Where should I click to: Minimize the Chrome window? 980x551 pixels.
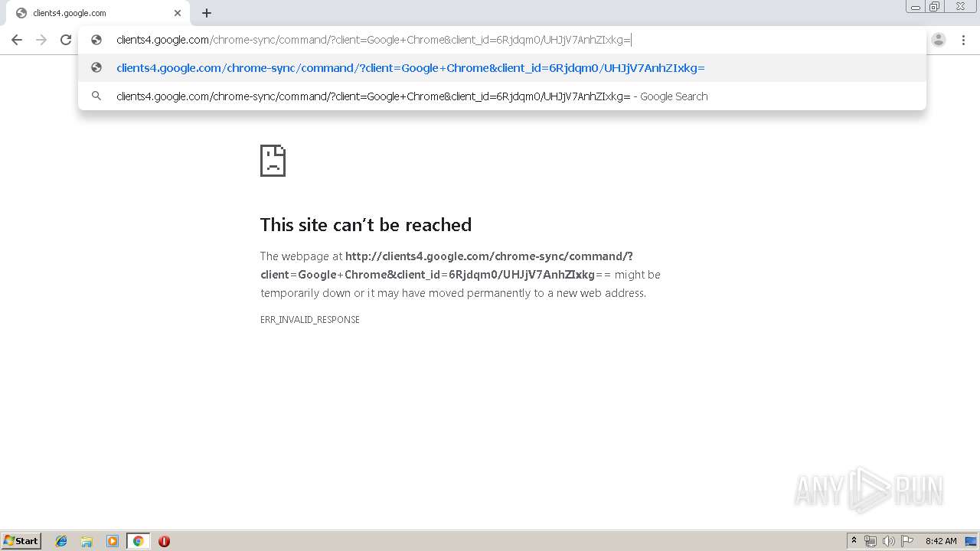point(916,7)
